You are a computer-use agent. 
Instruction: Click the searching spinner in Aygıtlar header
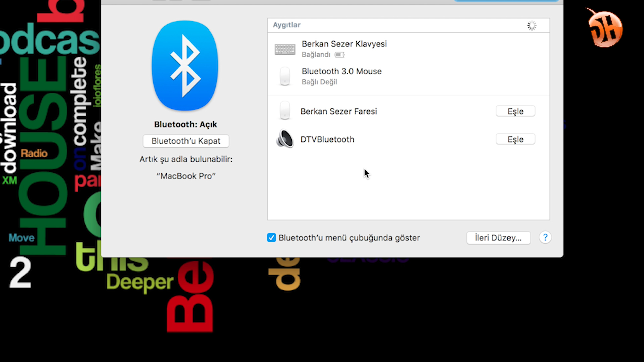[x=532, y=25]
